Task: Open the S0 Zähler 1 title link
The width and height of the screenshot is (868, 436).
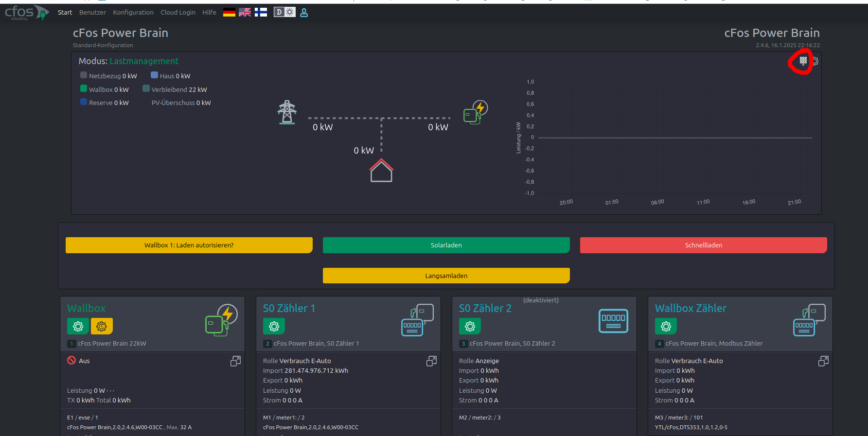Action: [x=289, y=309]
